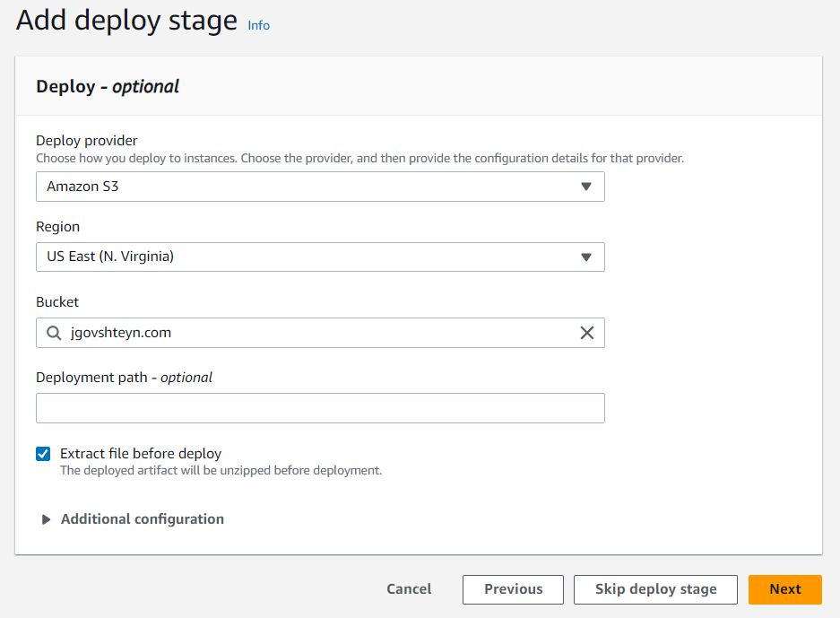Click the Deploy - optional section heading

pyautogui.click(x=108, y=87)
